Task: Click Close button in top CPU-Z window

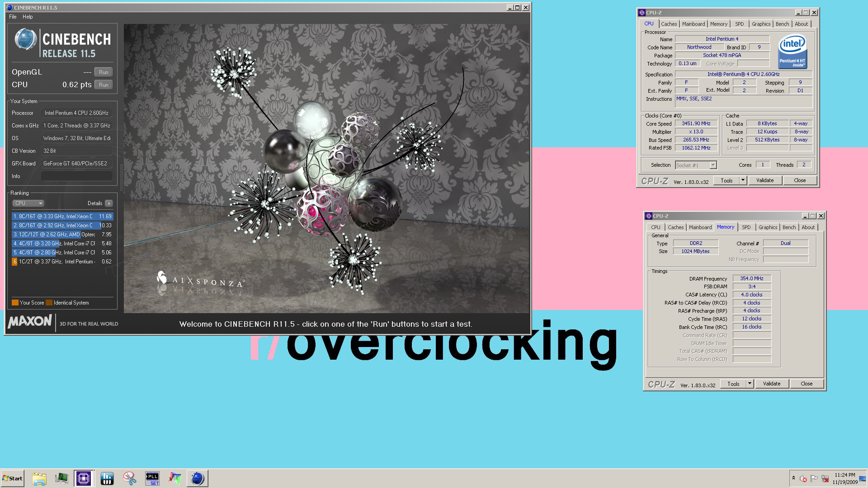Action: (x=800, y=181)
